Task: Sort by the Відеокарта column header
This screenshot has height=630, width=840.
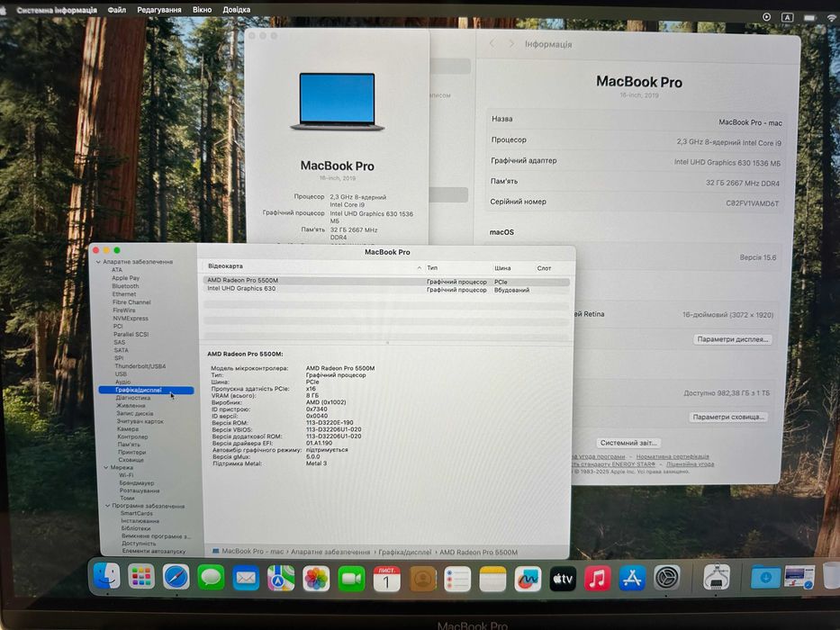Action: (x=312, y=266)
